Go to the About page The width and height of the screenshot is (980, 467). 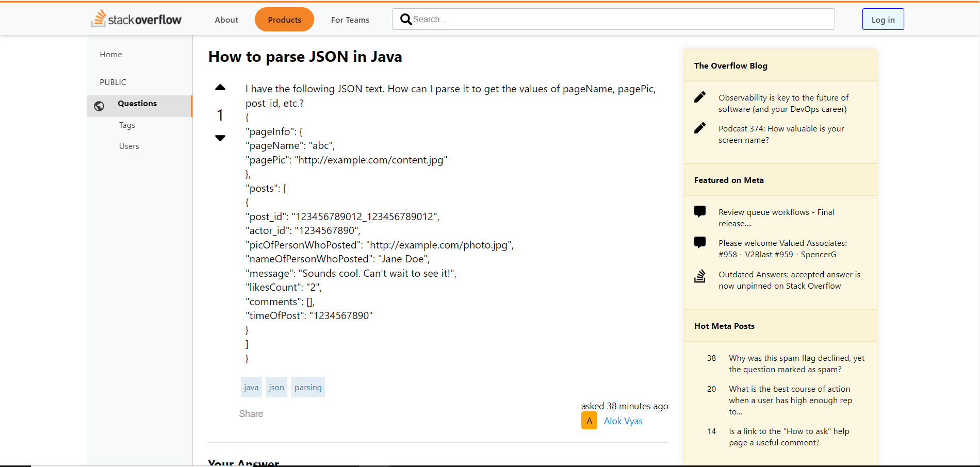[226, 20]
